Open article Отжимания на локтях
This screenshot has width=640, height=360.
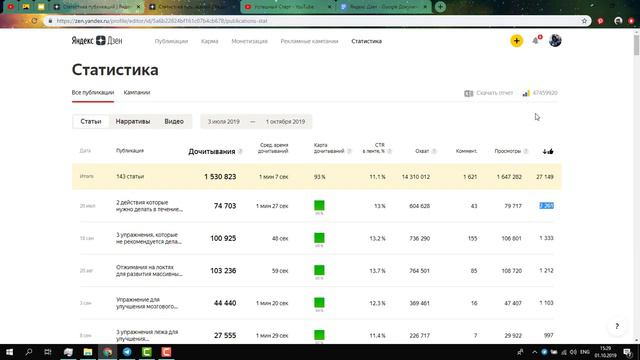(x=149, y=270)
